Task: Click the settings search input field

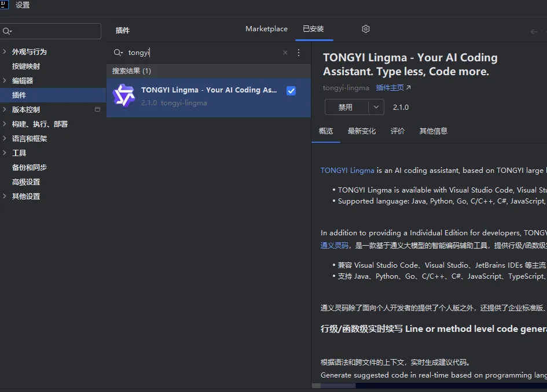Action: 50,31
